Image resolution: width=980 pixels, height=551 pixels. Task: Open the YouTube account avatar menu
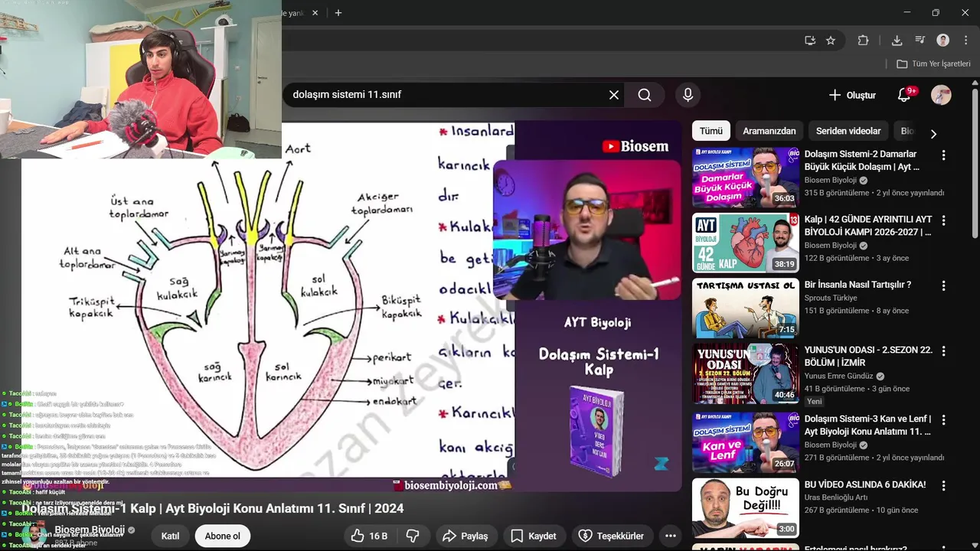(x=941, y=95)
